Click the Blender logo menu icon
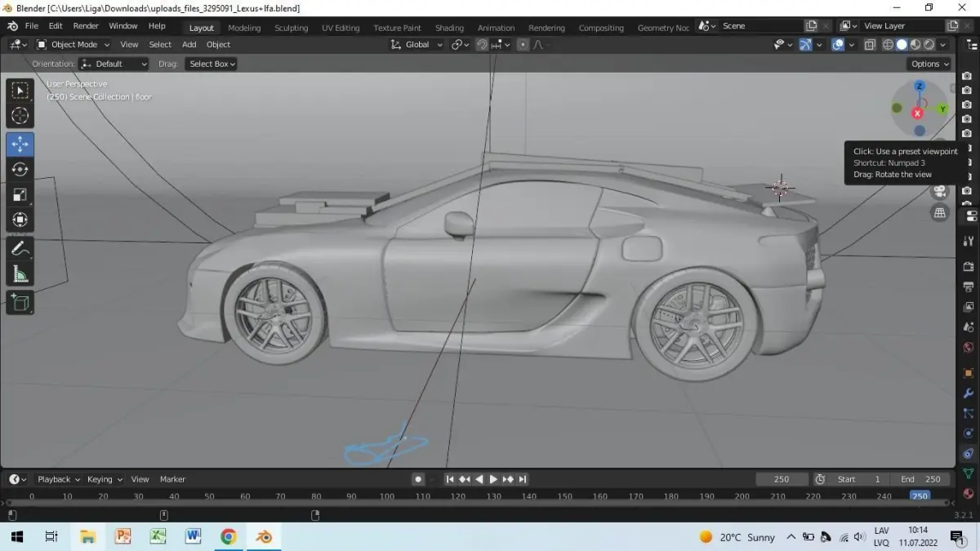Image resolution: width=980 pixels, height=551 pixels. click(x=12, y=26)
